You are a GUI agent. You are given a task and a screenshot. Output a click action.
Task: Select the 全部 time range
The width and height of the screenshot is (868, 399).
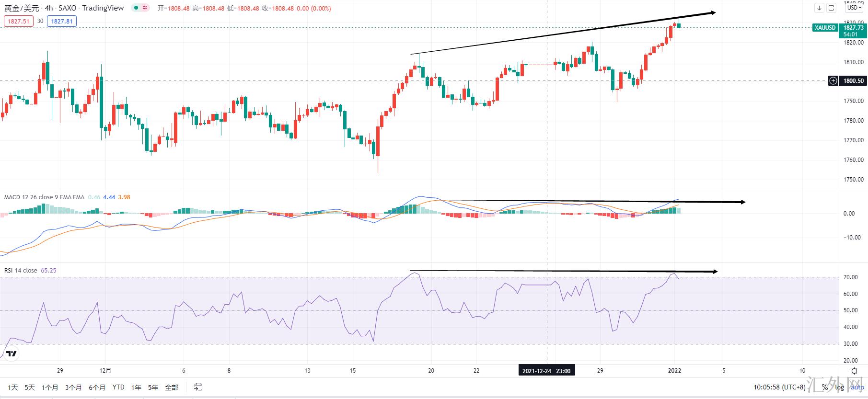[x=171, y=387]
